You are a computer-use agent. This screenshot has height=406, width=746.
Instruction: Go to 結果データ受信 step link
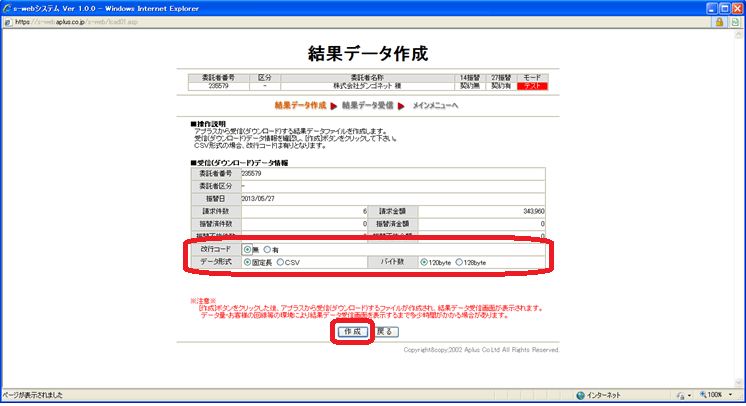coord(374,105)
